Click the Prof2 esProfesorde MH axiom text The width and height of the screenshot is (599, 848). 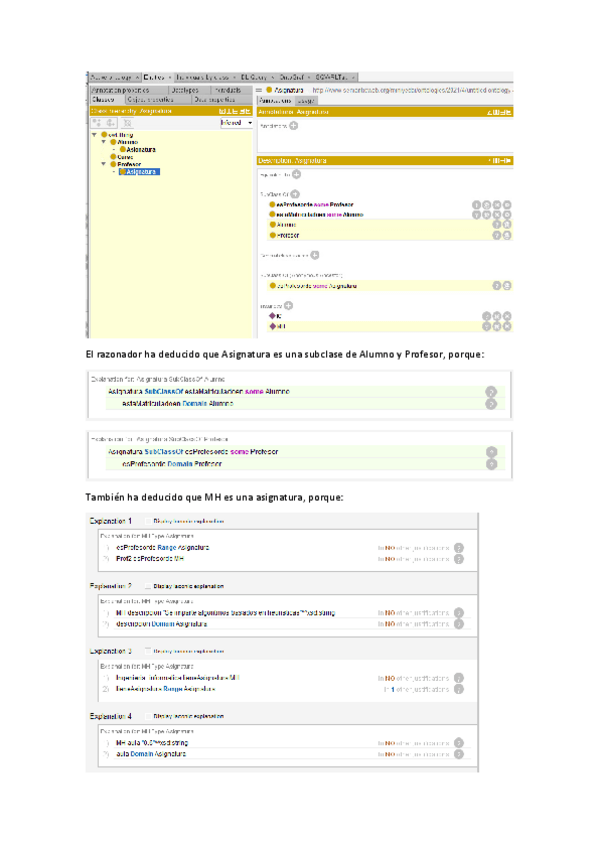[150, 559]
